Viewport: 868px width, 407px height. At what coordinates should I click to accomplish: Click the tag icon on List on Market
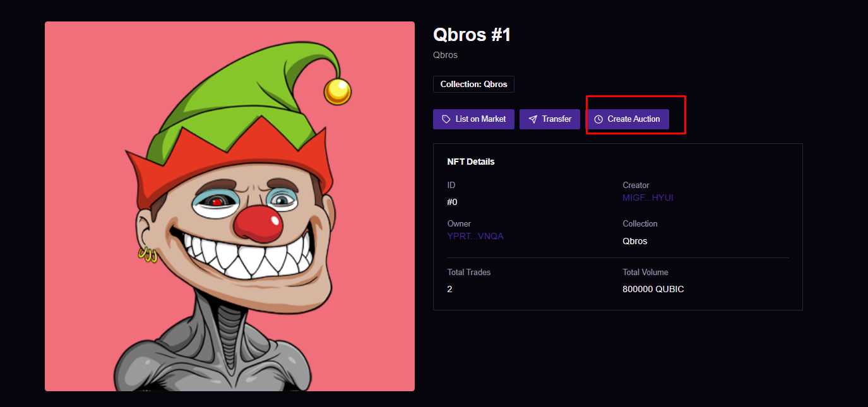pos(446,119)
